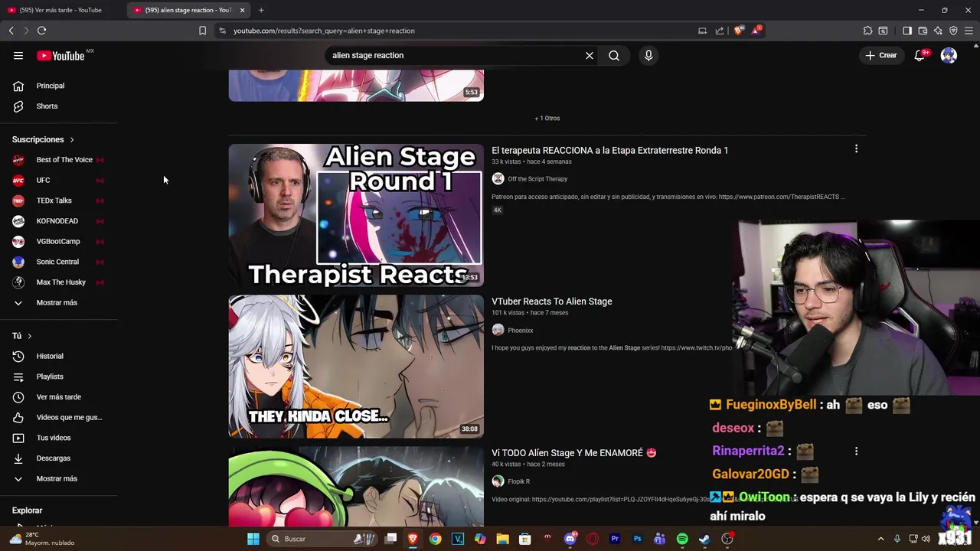
Task: Click the Crear button
Action: (881, 55)
